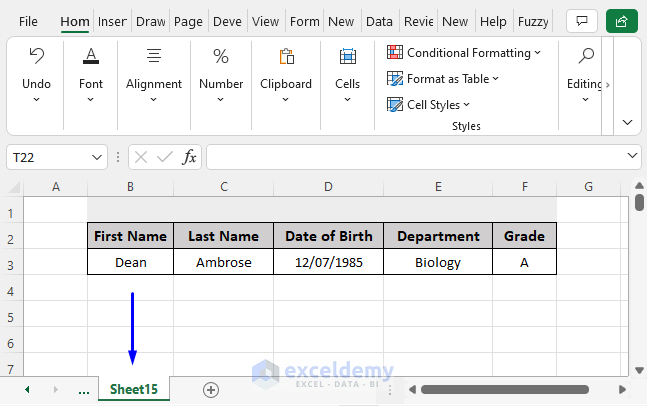This screenshot has width=647, height=406.
Task: Open the Clipboard group icon
Action: (286, 56)
